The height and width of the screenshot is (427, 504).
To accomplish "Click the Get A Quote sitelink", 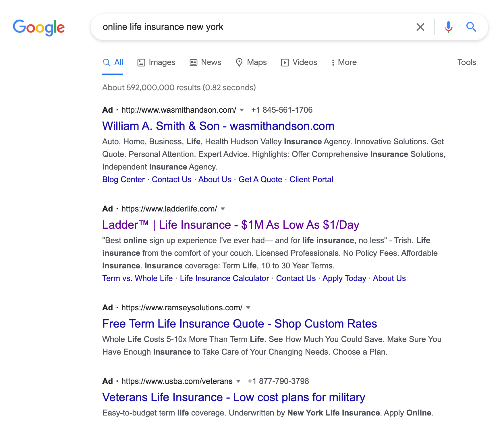I will pos(260,179).
